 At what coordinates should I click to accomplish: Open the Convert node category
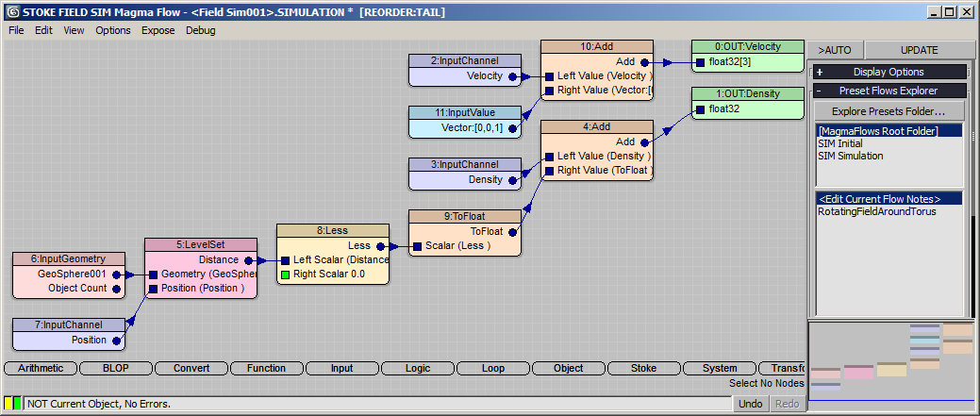click(191, 369)
